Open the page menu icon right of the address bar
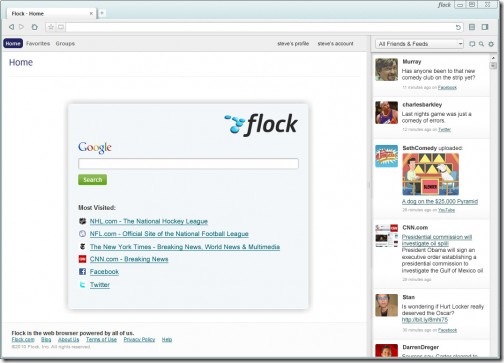Screen dimensions: 504x363 (472, 27)
